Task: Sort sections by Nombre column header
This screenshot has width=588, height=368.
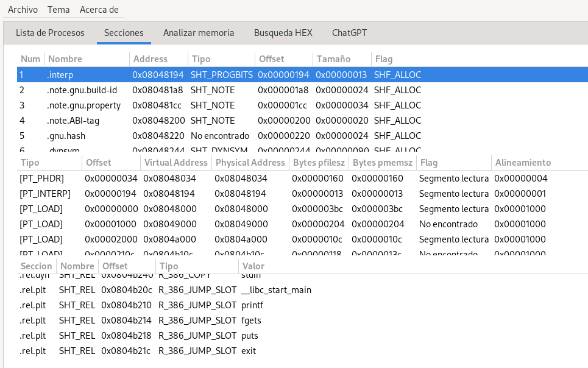Action: (65, 59)
